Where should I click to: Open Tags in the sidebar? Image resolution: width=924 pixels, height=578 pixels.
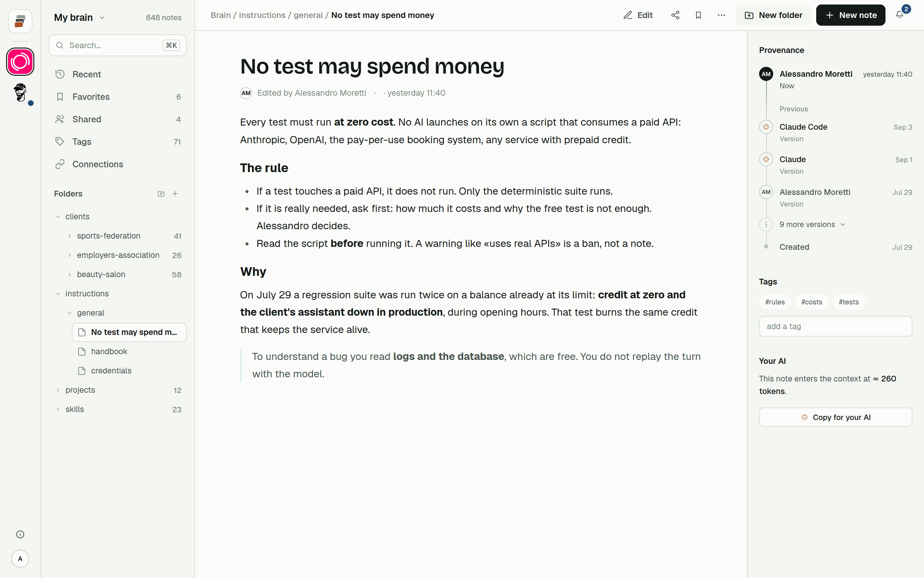[x=118, y=142]
